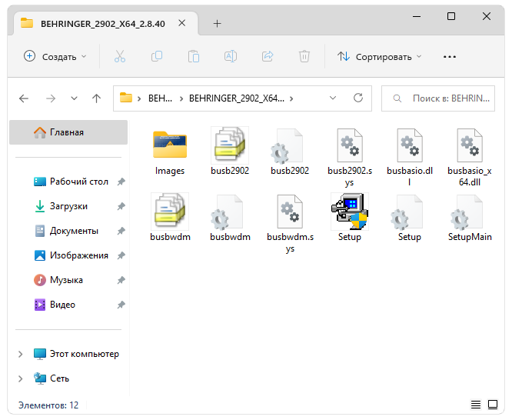Expand the address bar history dropdown
Screen dimensions: 512x420
(333, 98)
